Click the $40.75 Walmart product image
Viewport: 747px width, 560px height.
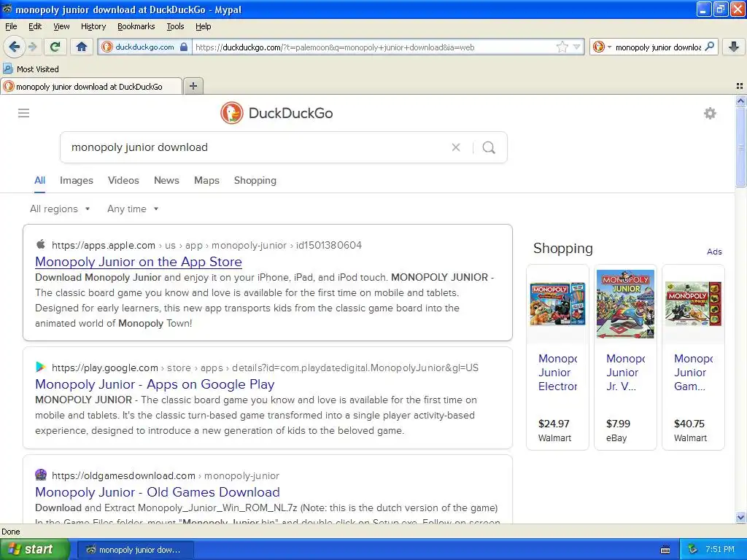click(693, 304)
